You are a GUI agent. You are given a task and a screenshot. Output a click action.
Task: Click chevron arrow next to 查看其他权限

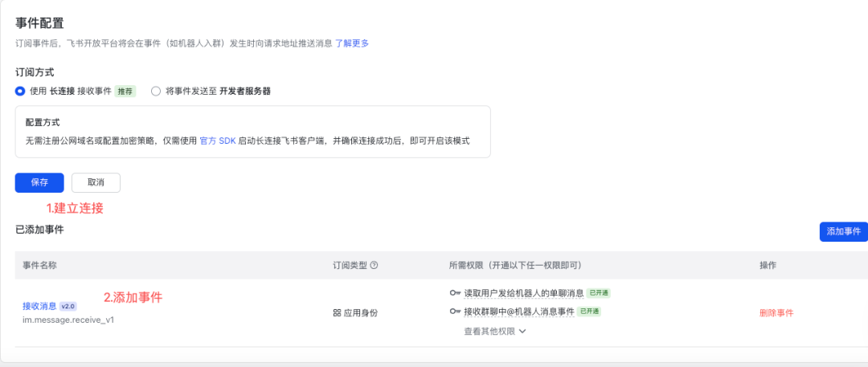coord(522,331)
